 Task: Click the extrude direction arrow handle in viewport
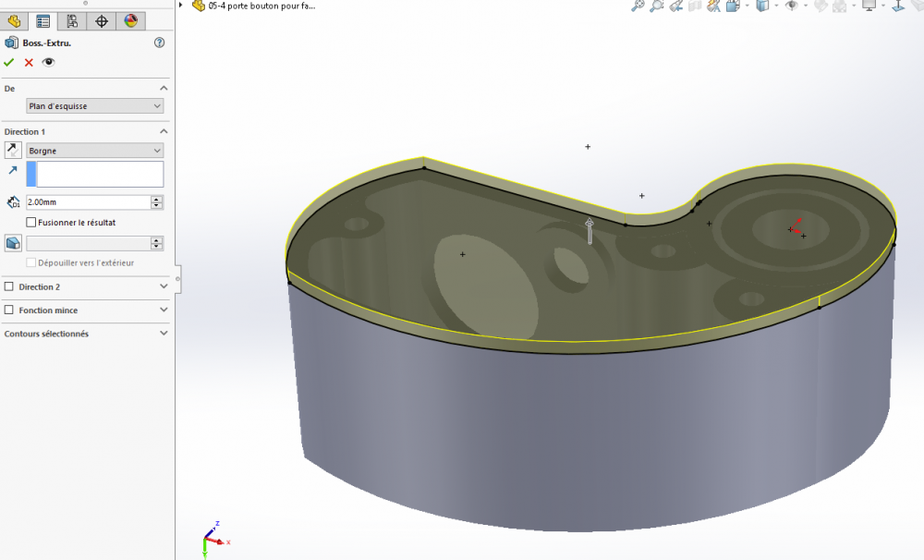click(590, 230)
